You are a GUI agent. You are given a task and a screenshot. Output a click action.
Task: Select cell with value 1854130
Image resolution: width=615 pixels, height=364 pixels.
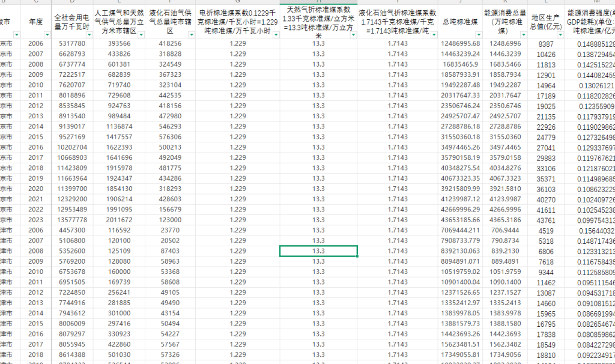pos(120,189)
